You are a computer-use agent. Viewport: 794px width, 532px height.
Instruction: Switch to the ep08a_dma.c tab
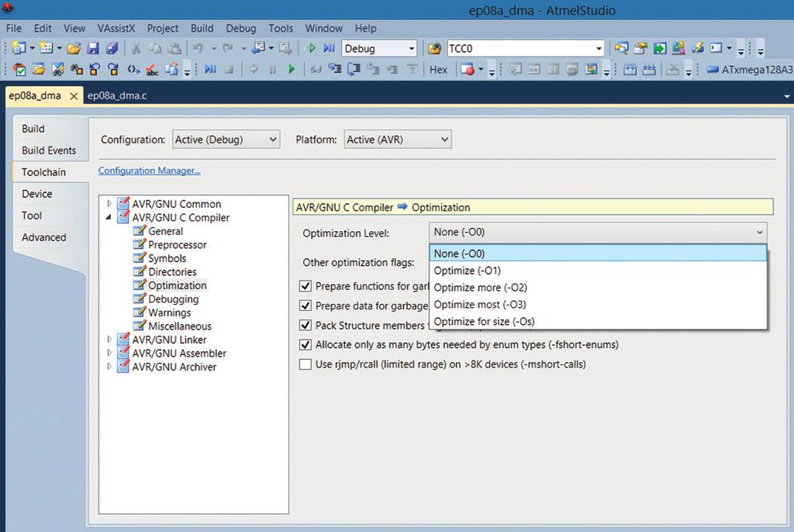click(117, 95)
